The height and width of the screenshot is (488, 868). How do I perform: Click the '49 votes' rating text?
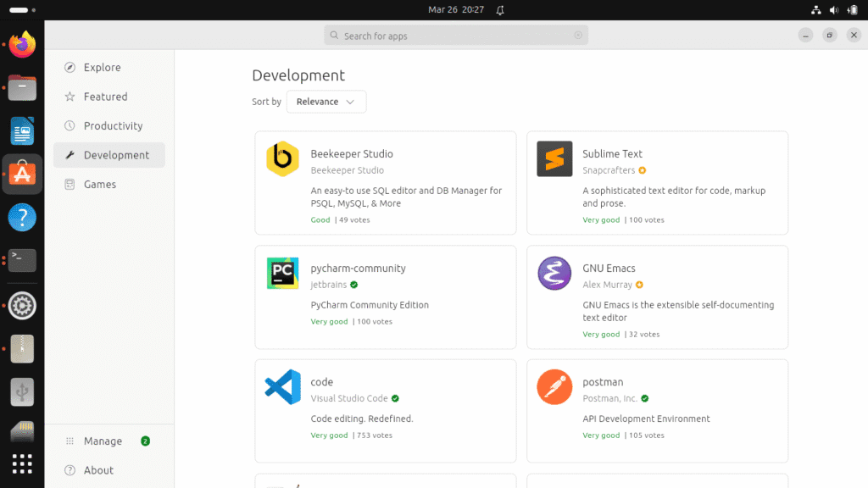(354, 219)
